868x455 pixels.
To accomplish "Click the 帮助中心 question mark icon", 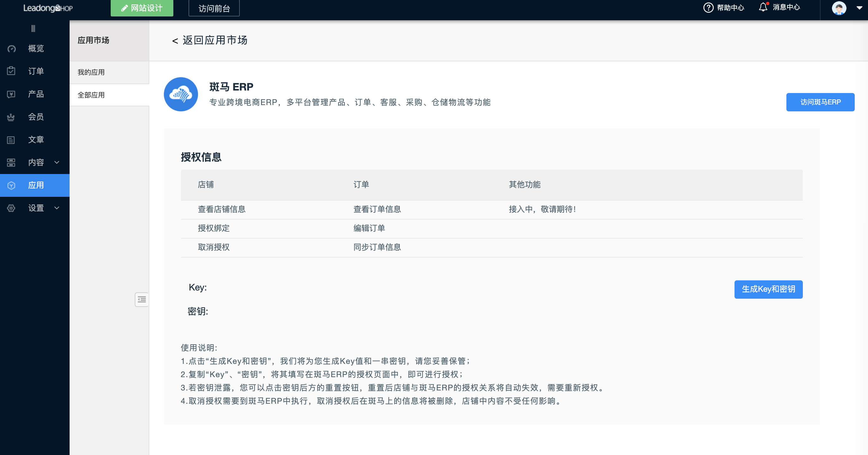I will 708,7.
